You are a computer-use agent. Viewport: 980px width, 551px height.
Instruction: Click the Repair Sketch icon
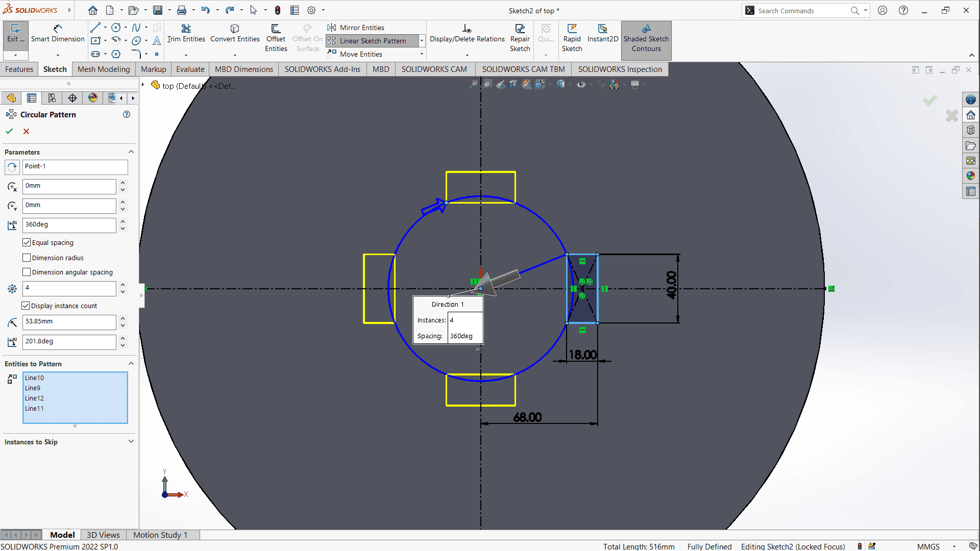click(x=520, y=29)
